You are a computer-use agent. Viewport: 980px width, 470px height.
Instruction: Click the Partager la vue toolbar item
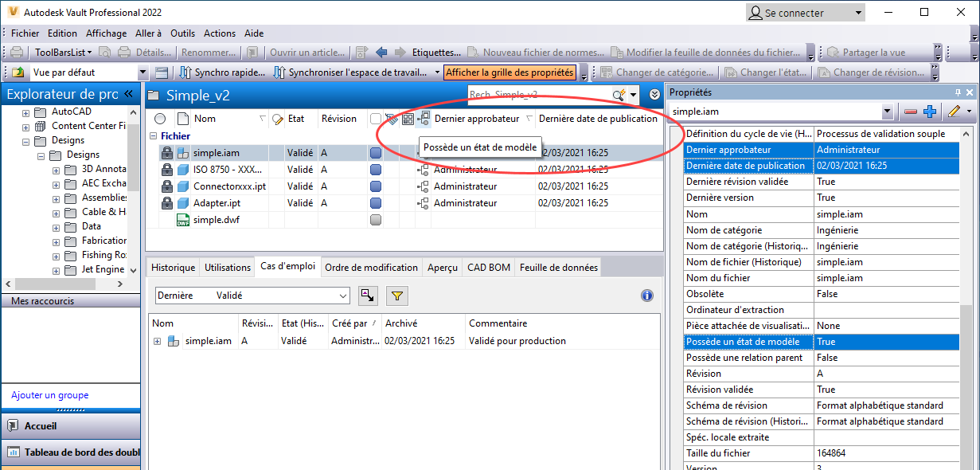(866, 53)
